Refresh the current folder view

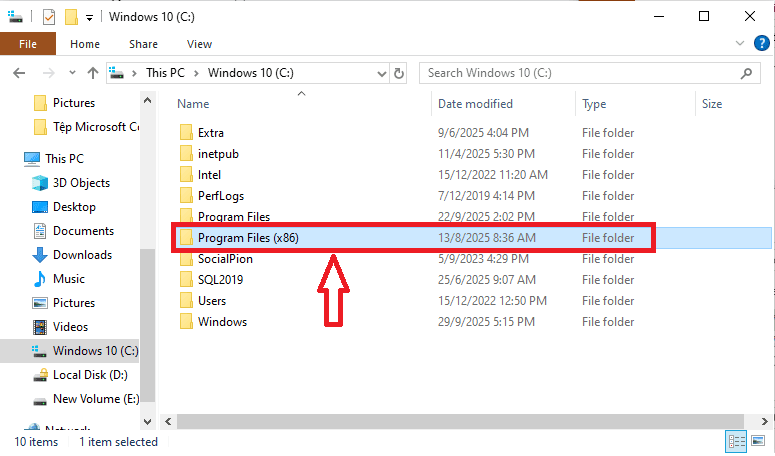point(399,73)
